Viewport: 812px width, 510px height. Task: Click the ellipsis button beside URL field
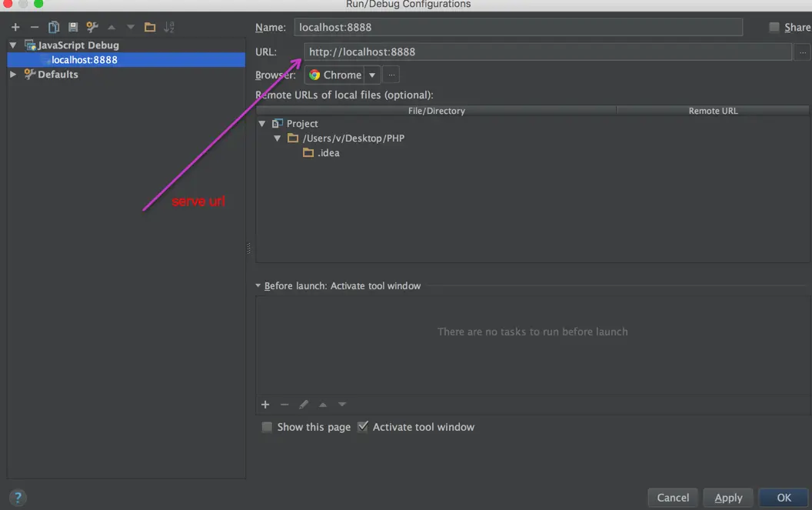(802, 52)
